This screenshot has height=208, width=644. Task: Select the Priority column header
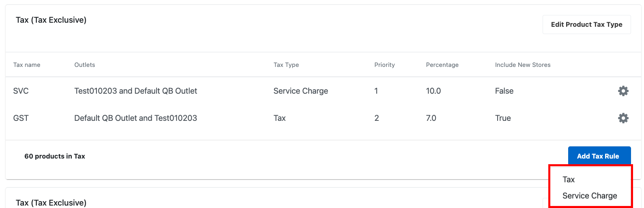point(384,65)
